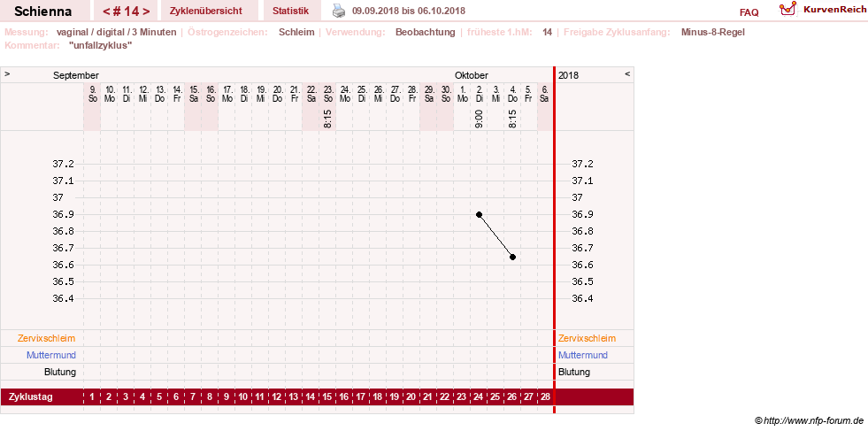
Task: Click the Zyklustag 14 cell
Action: [x=311, y=396]
